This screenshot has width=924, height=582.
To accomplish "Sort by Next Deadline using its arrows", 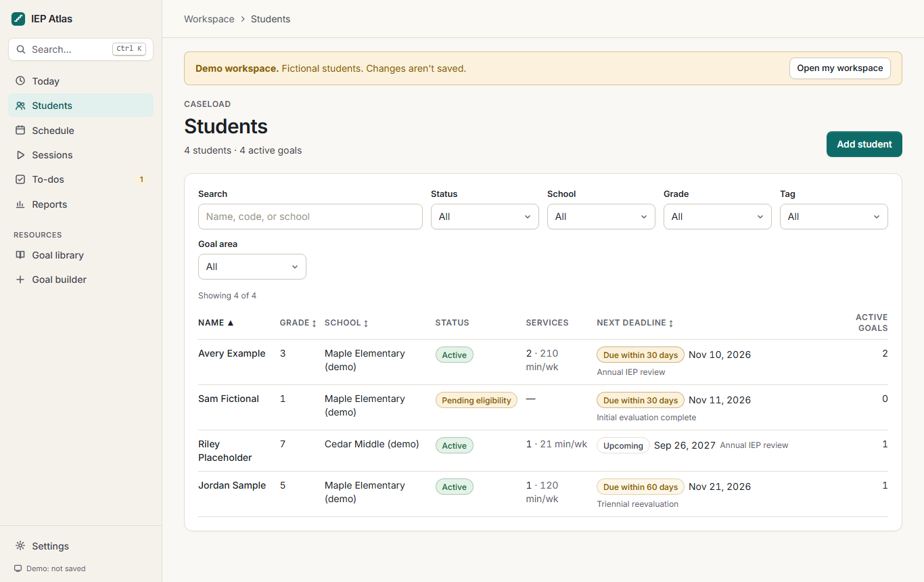I will (x=671, y=323).
